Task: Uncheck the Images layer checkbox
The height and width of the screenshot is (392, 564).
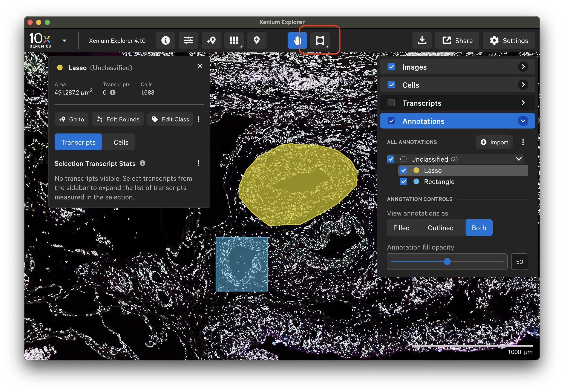Action: click(x=391, y=67)
